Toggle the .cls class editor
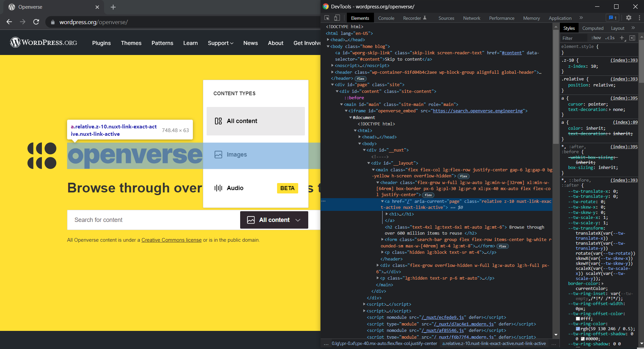This screenshot has width=644, height=349. pos(610,38)
